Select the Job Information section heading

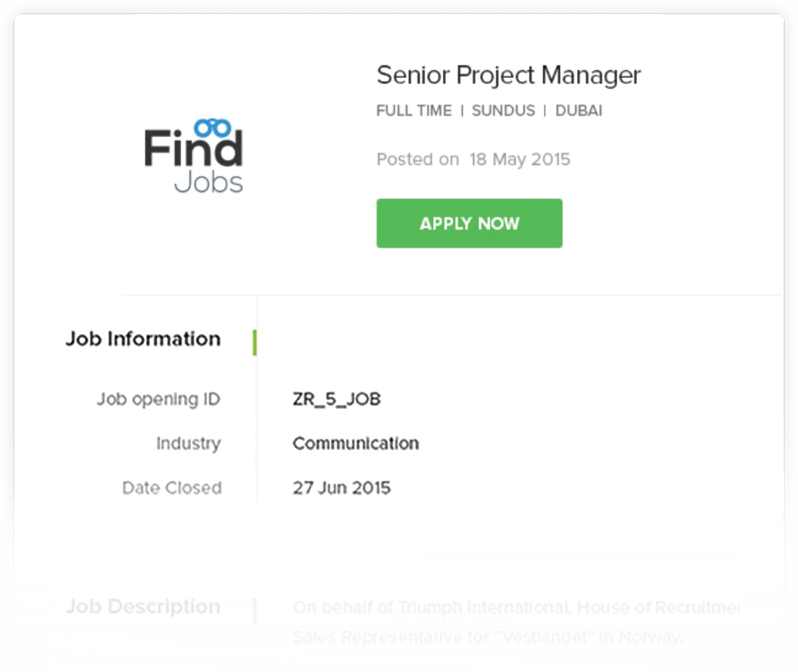tap(142, 339)
